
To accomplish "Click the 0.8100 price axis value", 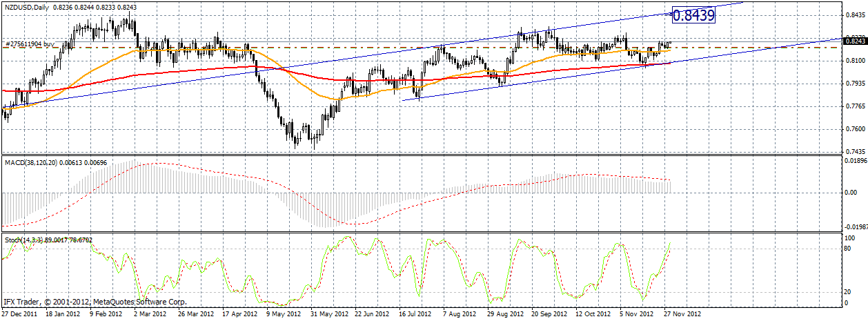I will [855, 61].
